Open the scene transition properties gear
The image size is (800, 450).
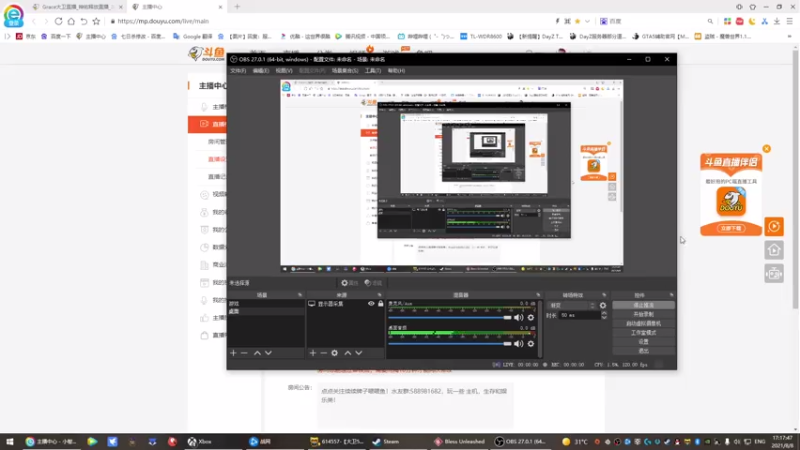point(603,306)
